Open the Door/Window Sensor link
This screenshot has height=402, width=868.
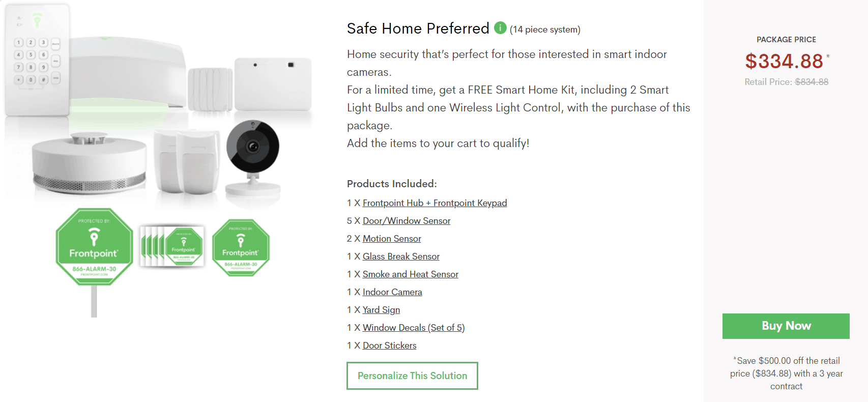(x=406, y=221)
